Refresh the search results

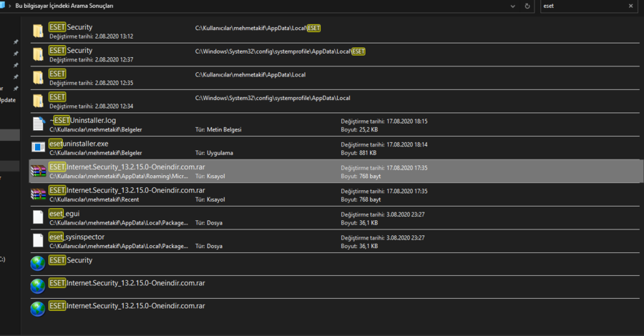click(x=527, y=6)
